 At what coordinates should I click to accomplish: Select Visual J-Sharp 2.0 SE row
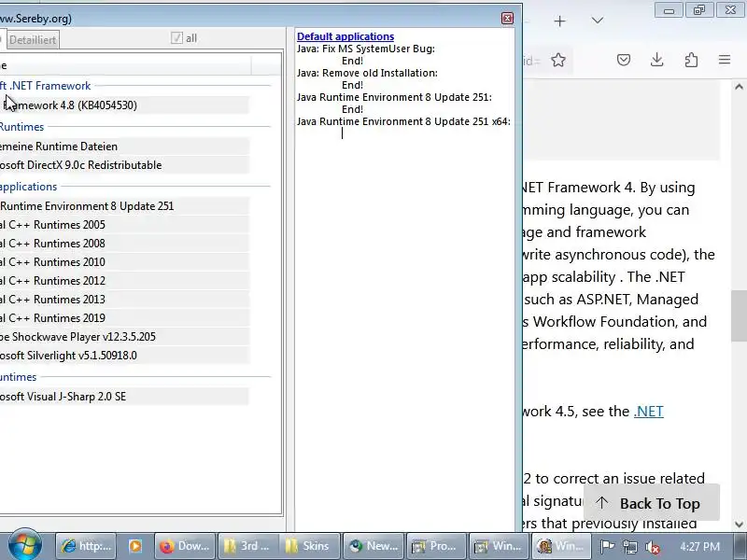click(x=124, y=397)
